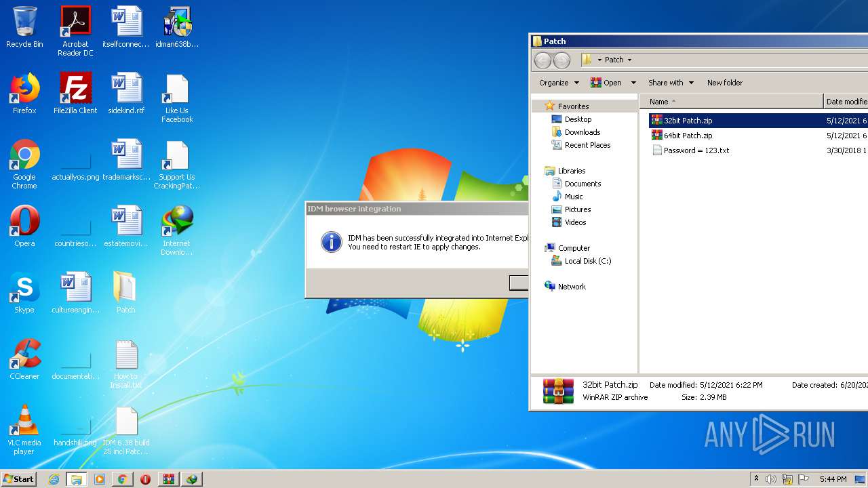Click the arrow left of the Patch breadcrumb

click(x=599, y=60)
